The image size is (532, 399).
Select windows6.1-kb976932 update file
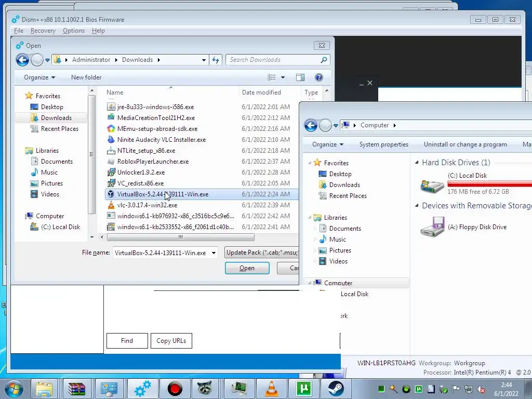point(176,216)
